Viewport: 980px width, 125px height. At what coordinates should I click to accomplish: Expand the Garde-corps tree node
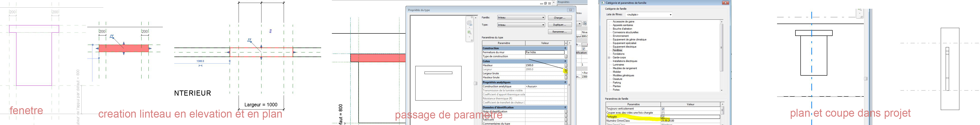(609, 57)
